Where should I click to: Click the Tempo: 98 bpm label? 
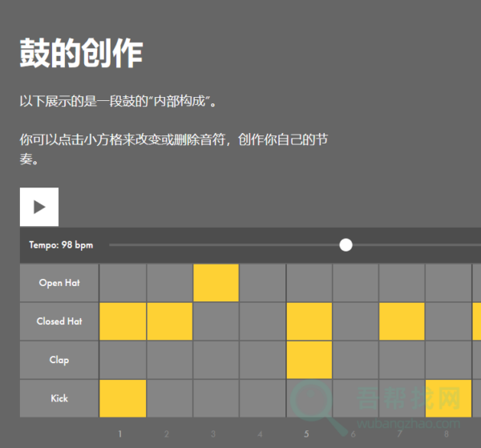[61, 245]
